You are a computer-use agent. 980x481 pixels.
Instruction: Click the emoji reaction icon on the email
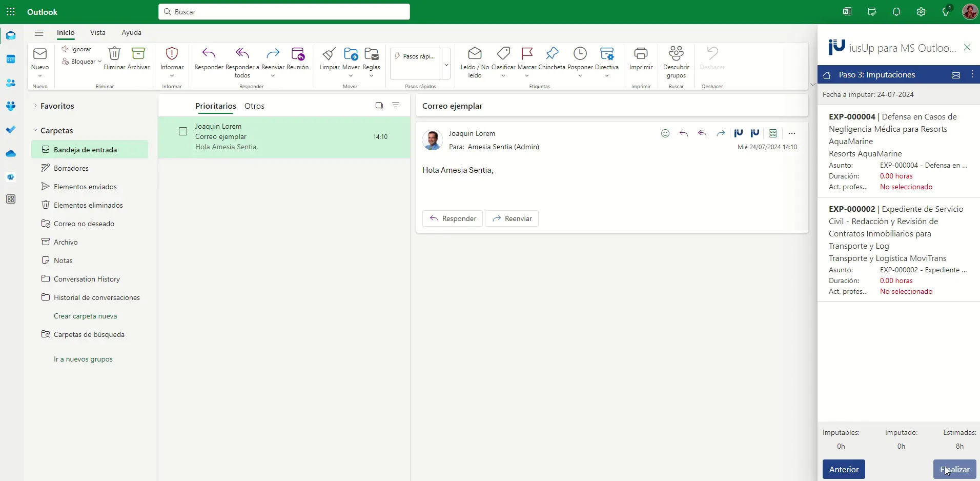click(665, 133)
